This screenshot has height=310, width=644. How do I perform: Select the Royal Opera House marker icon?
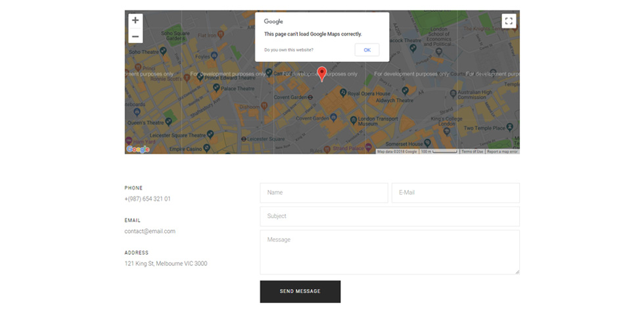(343, 93)
